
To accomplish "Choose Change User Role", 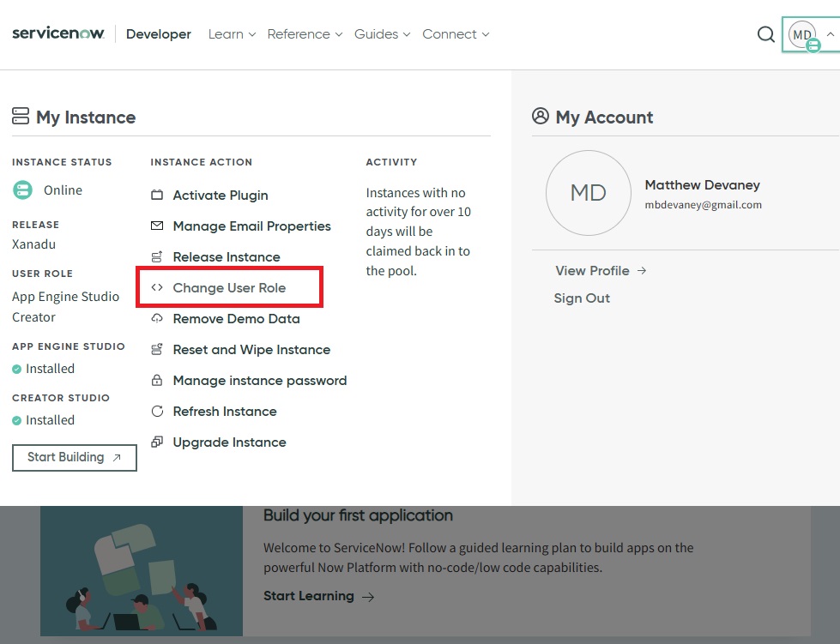I will point(229,288).
